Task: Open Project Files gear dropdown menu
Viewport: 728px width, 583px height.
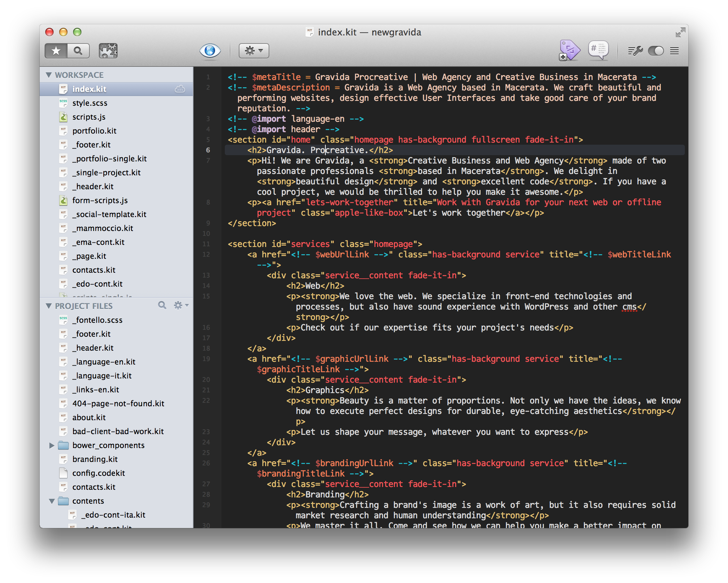Action: point(181,305)
